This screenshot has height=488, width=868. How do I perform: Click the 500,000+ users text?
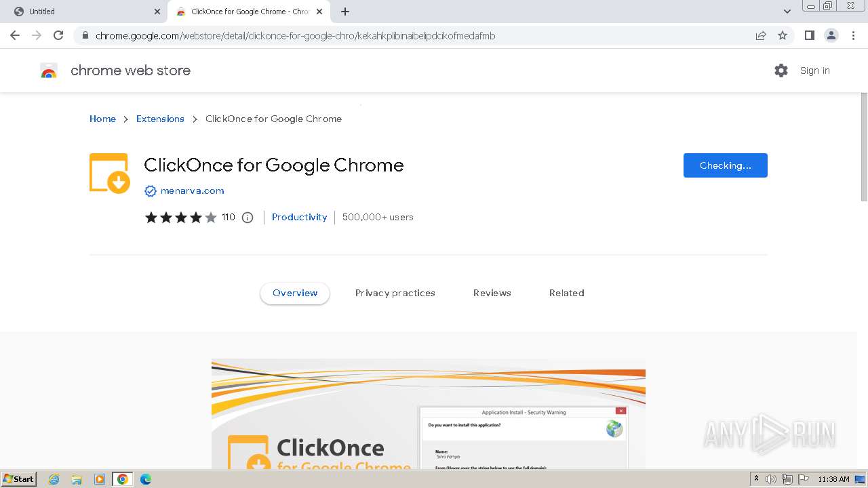378,218
